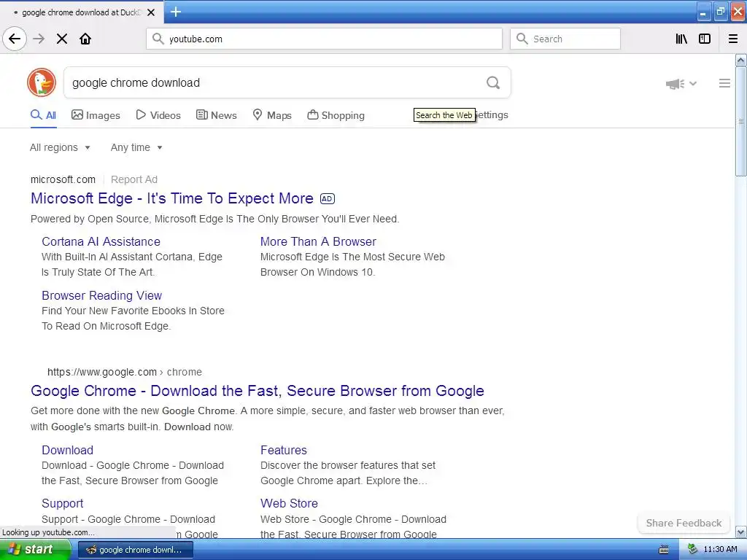Open the partially hidden Settings menu
The image size is (747, 560).
[492, 114]
